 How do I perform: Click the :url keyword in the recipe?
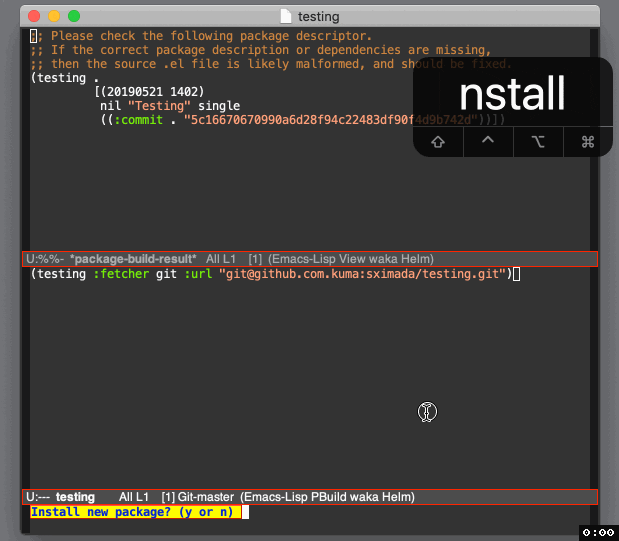click(198, 274)
